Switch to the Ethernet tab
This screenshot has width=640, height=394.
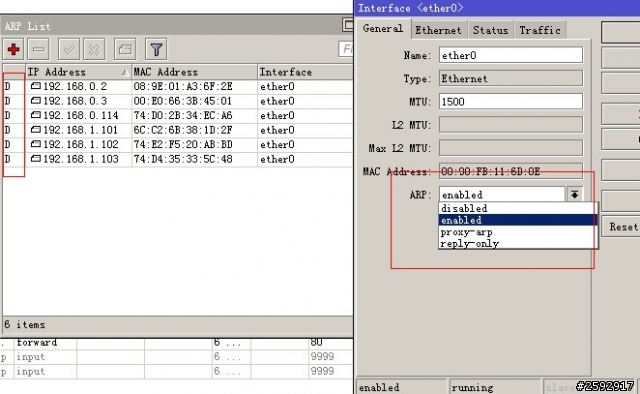click(438, 30)
